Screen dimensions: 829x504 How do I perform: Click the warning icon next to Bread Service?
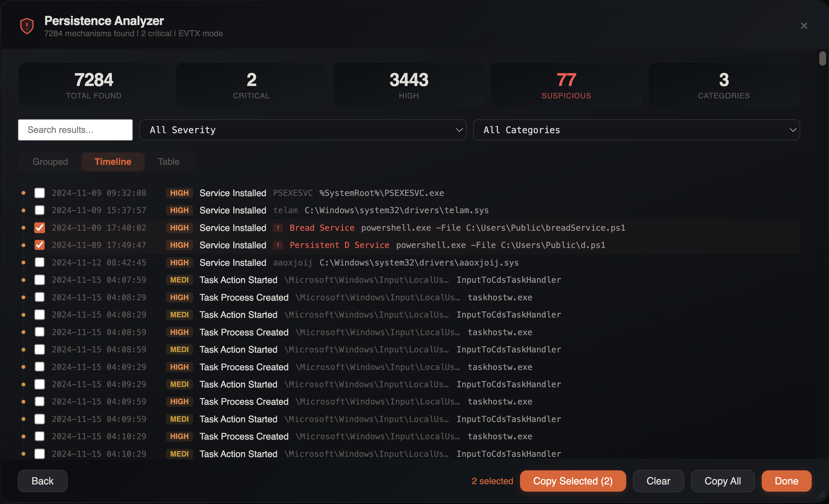click(x=278, y=228)
